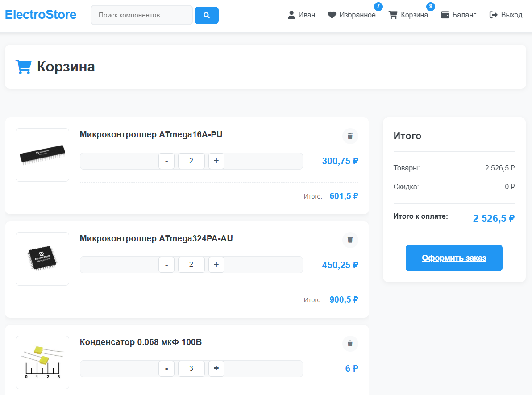532x395 pixels.
Task: Click the magnifier search button
Action: 206,15
